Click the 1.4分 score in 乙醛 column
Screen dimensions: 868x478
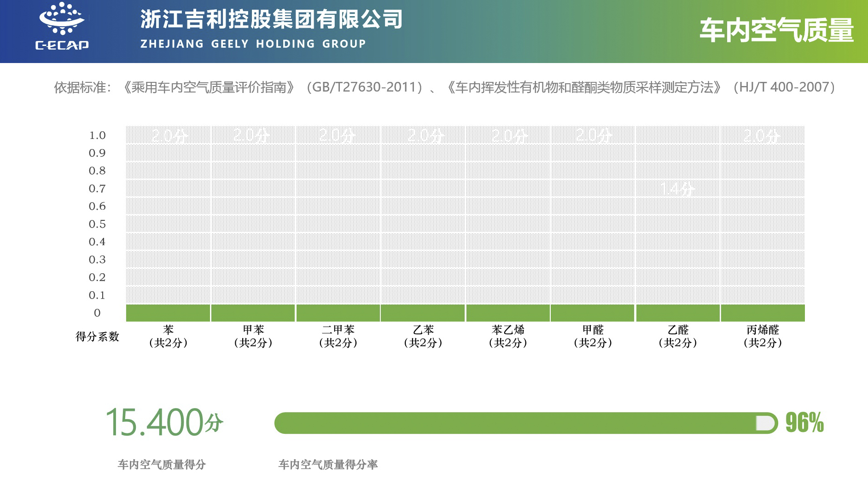click(x=677, y=188)
